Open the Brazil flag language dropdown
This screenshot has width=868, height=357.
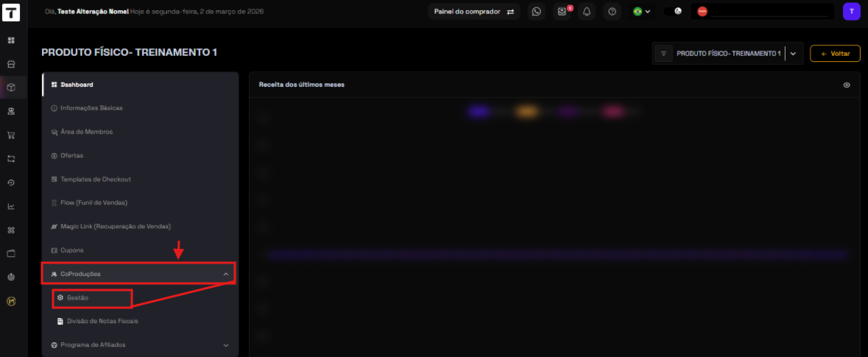(642, 12)
